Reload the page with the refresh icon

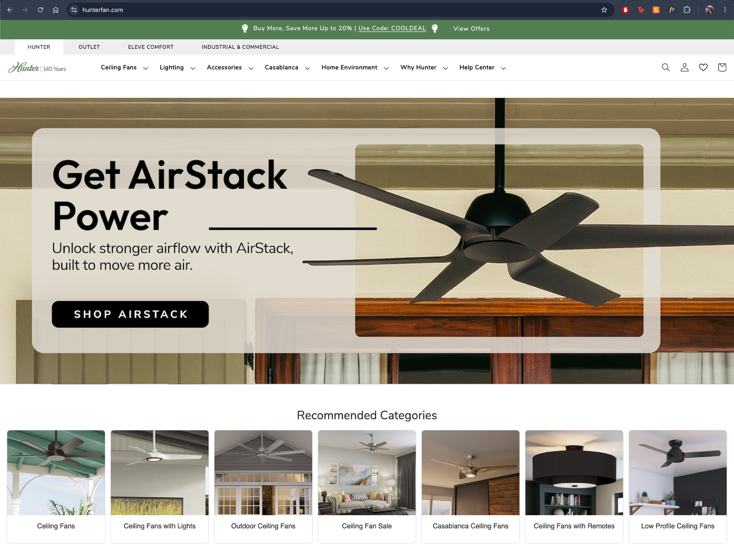[x=41, y=10]
